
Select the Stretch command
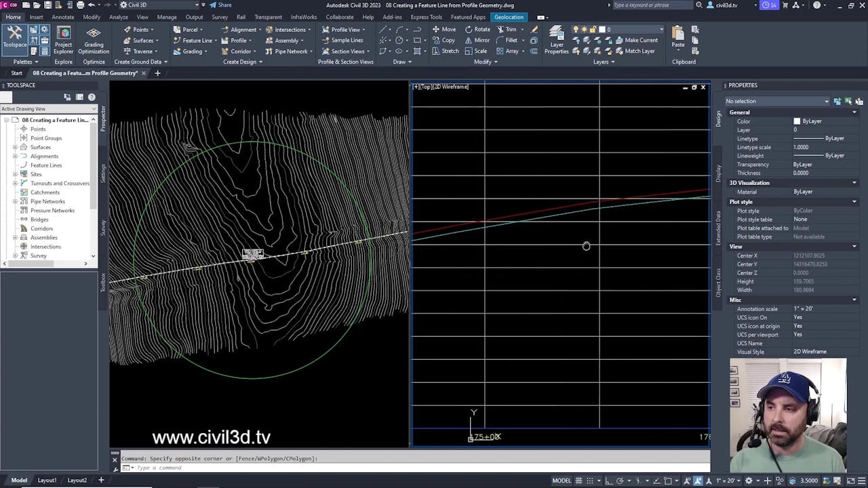(x=450, y=51)
